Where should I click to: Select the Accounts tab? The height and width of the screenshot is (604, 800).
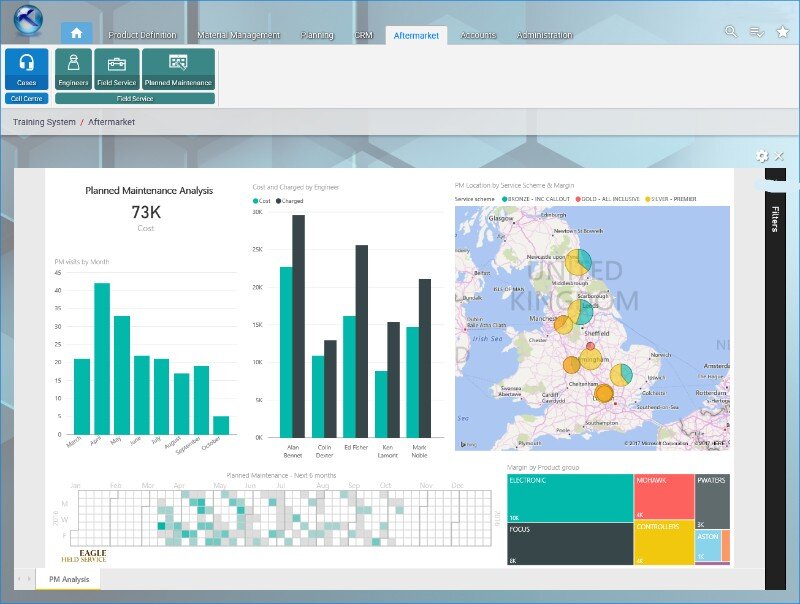coord(478,35)
